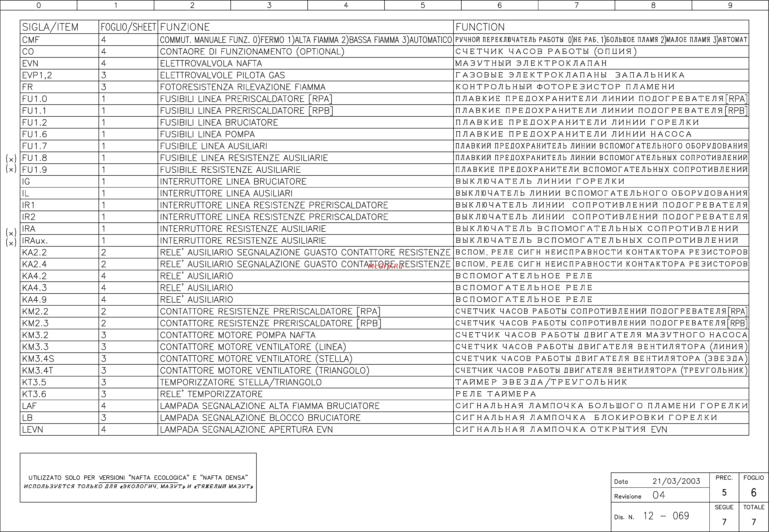This screenshot has width=769, height=532.
Task: Click the KT3.5 item cell
Action: [x=59, y=382]
